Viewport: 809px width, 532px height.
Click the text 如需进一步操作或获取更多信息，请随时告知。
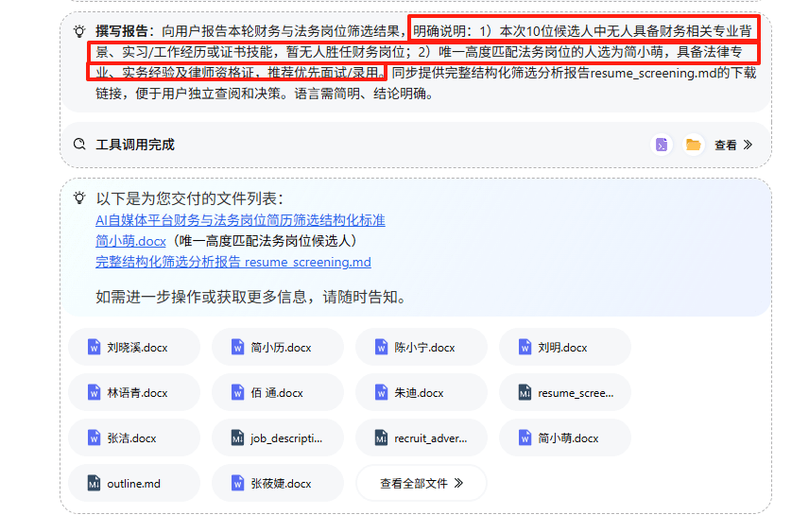point(252,297)
